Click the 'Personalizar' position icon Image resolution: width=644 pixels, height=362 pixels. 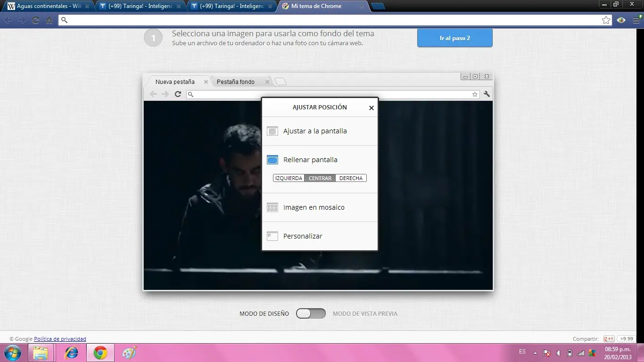(x=272, y=236)
